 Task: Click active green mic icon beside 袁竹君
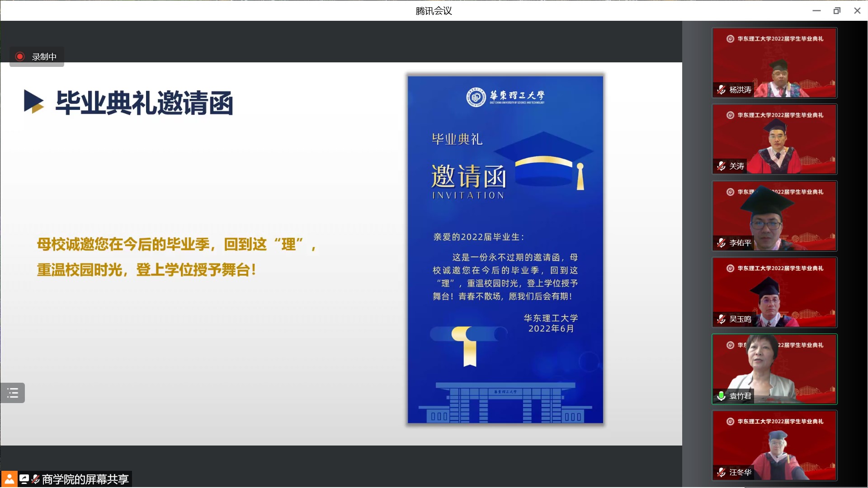click(722, 396)
